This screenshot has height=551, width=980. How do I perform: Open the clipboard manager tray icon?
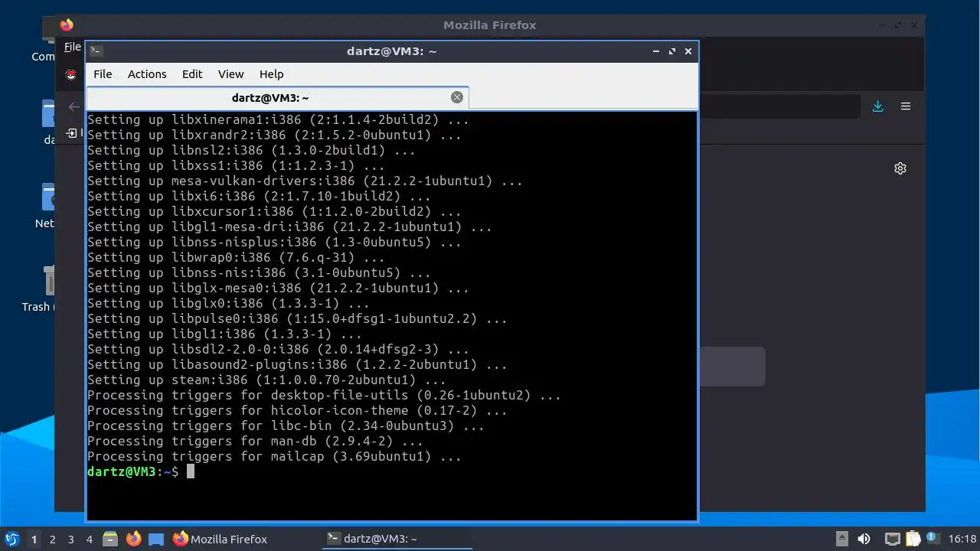[x=913, y=539]
